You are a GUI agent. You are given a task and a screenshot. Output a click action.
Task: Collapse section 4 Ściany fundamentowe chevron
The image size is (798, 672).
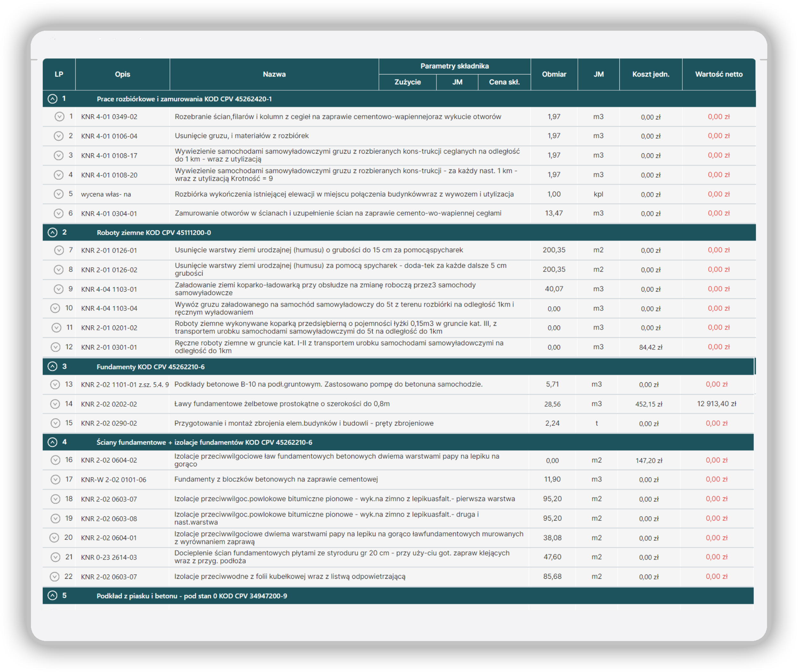(53, 442)
